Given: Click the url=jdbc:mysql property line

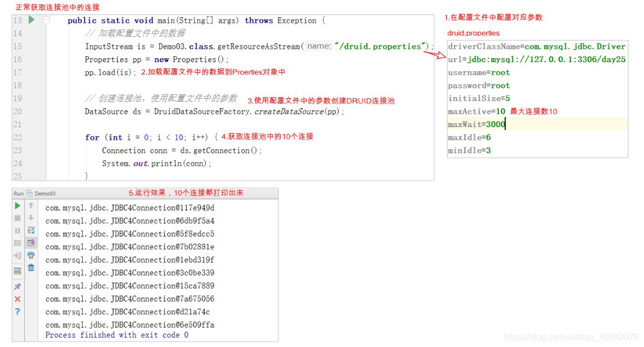Looking at the screenshot, I should pos(537,59).
